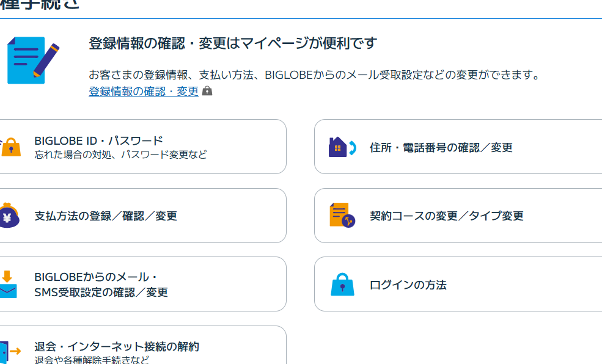Open 退会・インターネット接続の解約 card
The height and width of the screenshot is (364, 602).
(x=116, y=346)
